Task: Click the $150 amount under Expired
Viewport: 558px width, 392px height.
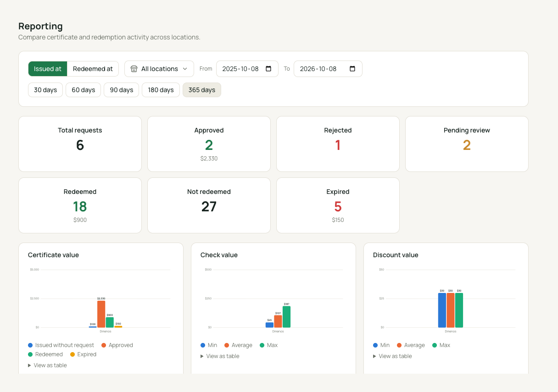Action: click(338, 220)
